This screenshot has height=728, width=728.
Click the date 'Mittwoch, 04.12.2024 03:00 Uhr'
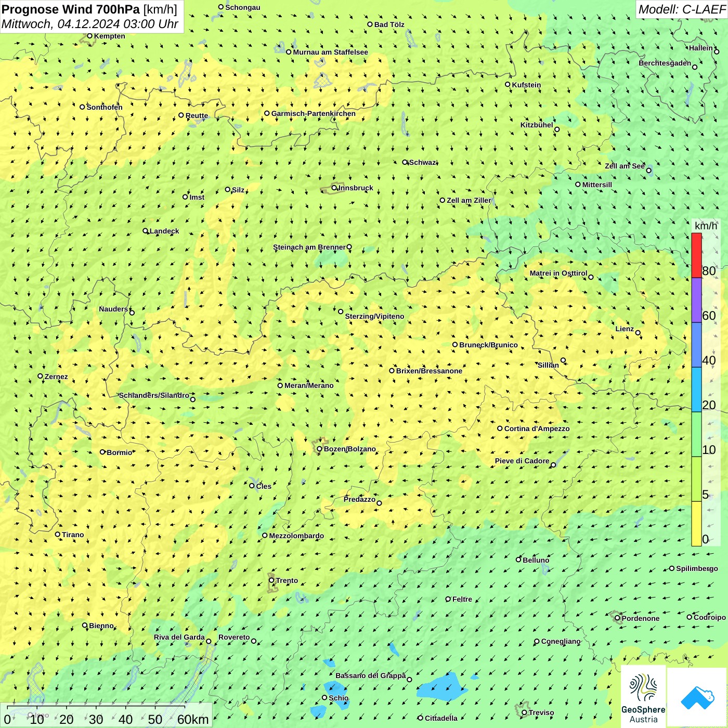pos(90,24)
